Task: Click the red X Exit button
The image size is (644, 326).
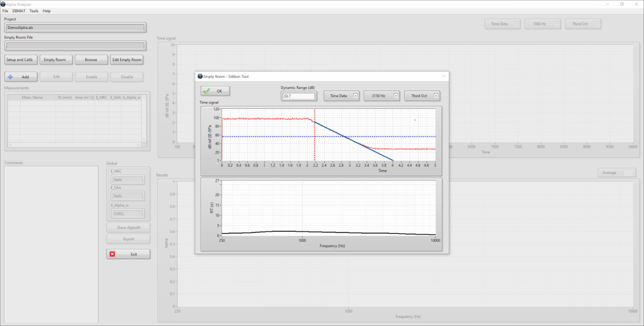Action: [128, 254]
